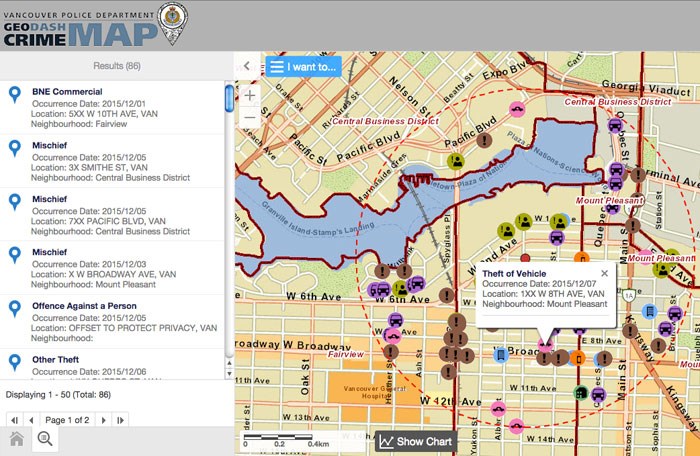Select the Mischief result at 3X SMITHE ST

click(x=112, y=161)
